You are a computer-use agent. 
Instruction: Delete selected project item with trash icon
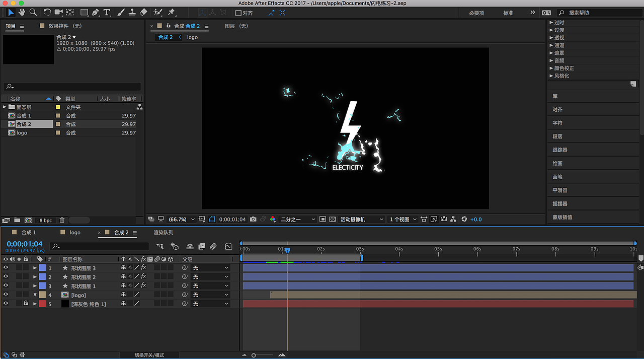click(x=62, y=220)
